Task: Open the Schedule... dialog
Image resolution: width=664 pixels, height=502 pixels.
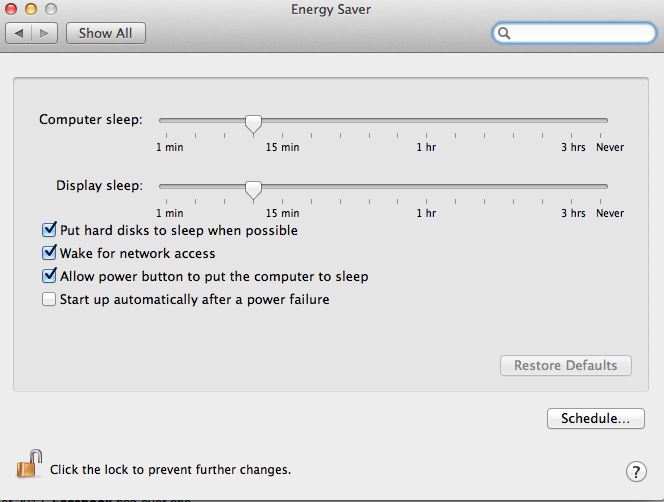Action: (x=596, y=419)
